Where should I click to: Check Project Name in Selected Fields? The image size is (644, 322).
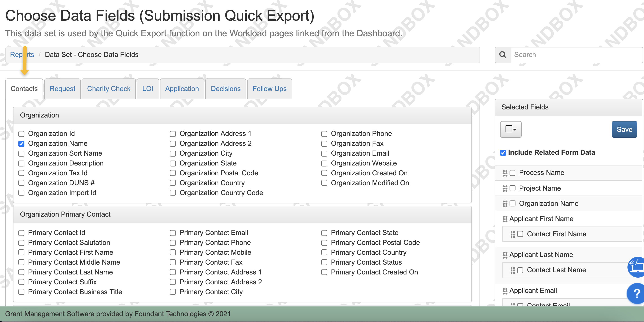pyautogui.click(x=512, y=188)
